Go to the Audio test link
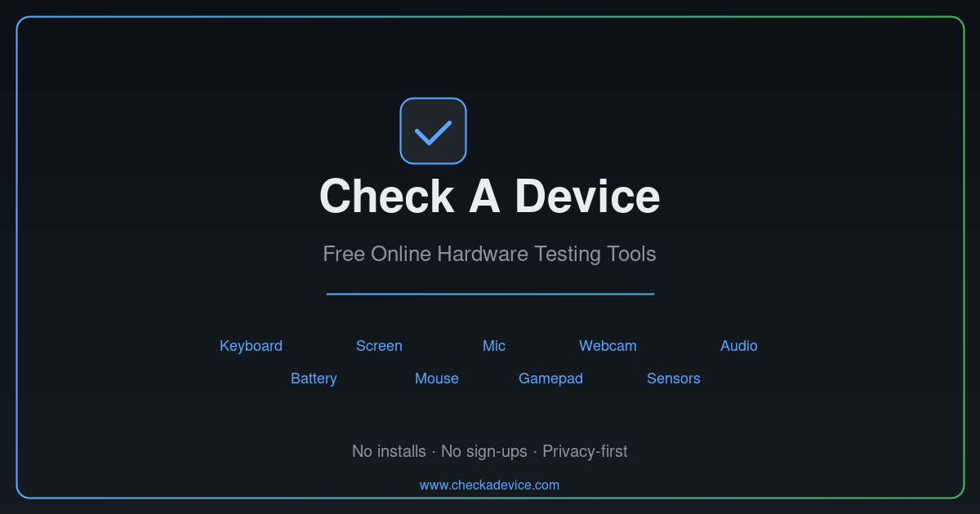The height and width of the screenshot is (514, 980). coord(739,346)
